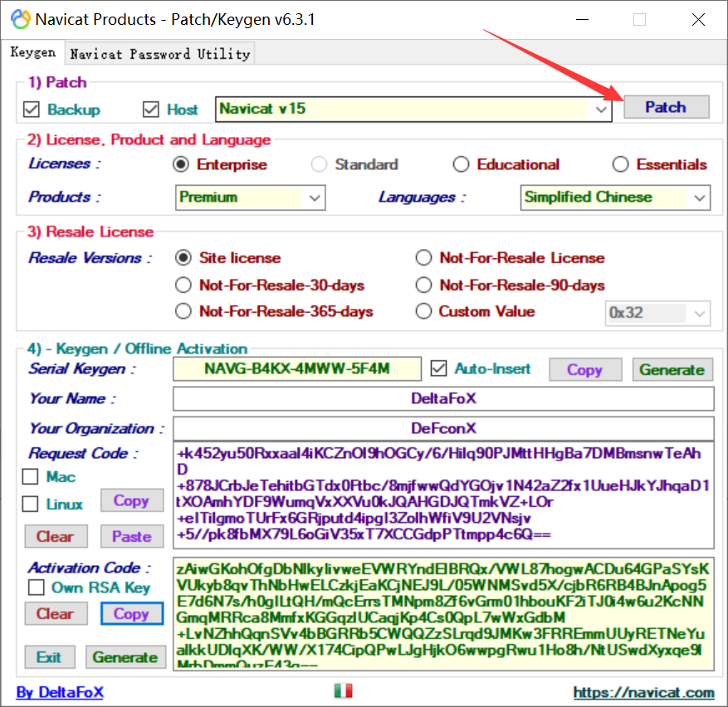Disable the Host checkbox
728x707 pixels.
click(x=150, y=110)
